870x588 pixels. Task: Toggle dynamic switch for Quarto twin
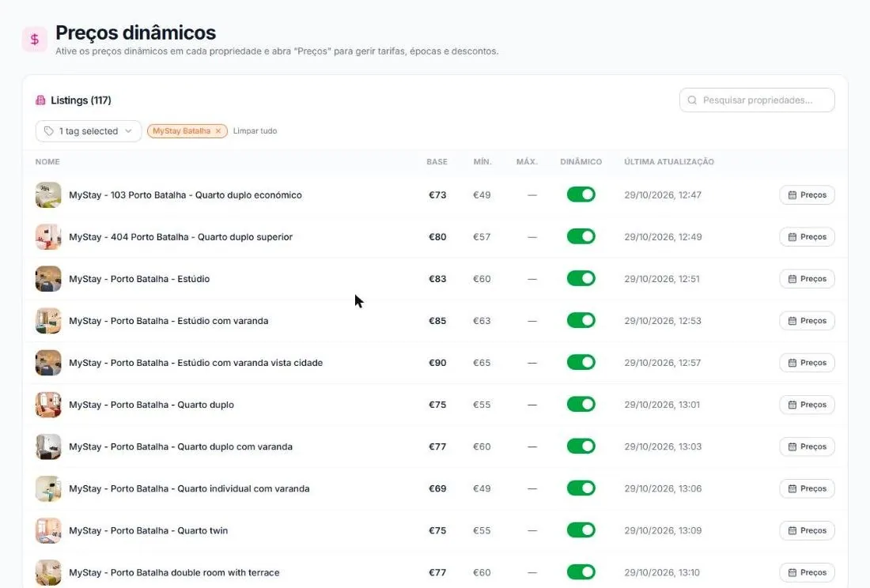581,530
